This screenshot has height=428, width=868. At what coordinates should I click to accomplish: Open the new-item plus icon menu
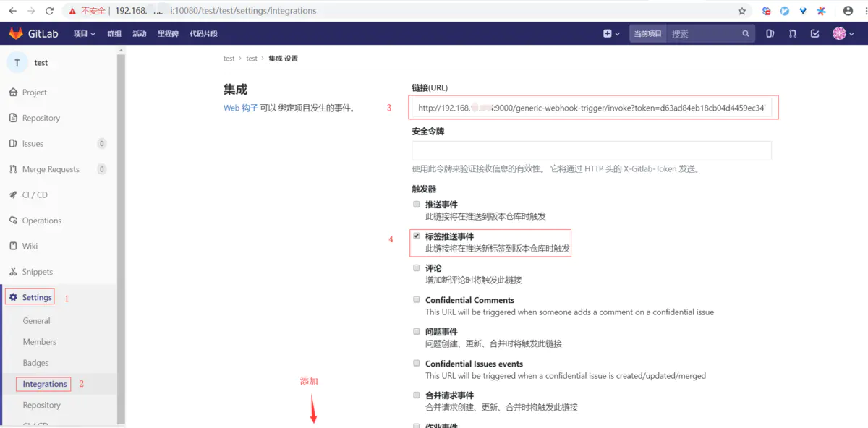611,33
